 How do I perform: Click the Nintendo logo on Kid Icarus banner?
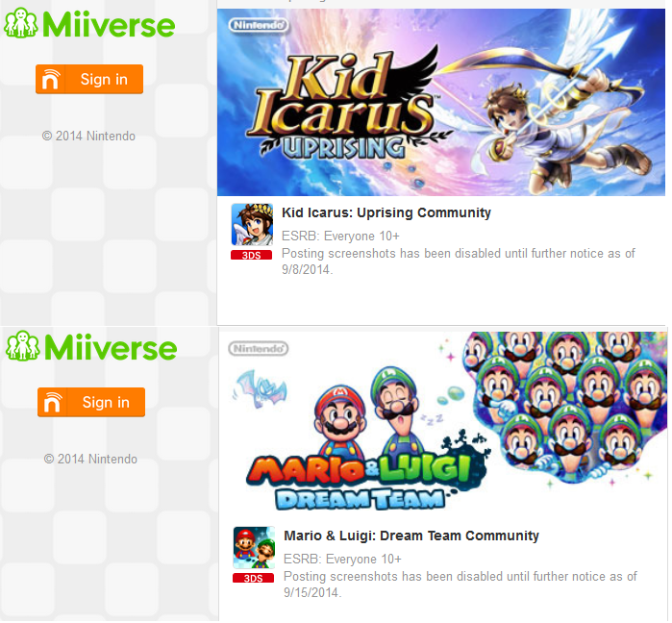click(x=259, y=25)
